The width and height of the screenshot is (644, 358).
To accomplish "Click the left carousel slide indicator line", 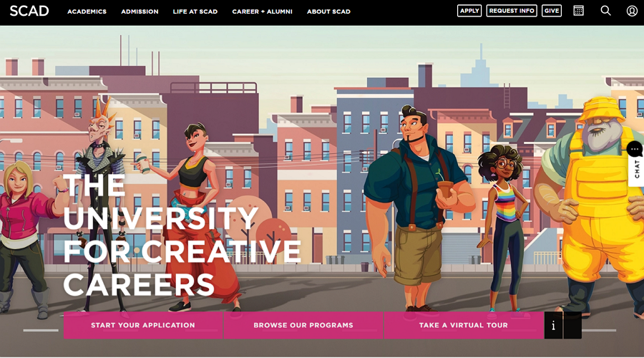I will point(41,330).
